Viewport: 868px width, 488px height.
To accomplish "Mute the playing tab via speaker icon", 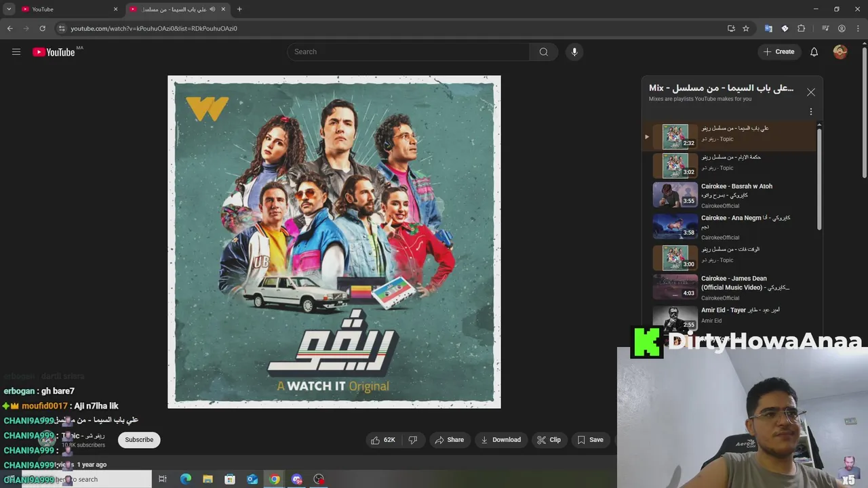I will coord(212,9).
